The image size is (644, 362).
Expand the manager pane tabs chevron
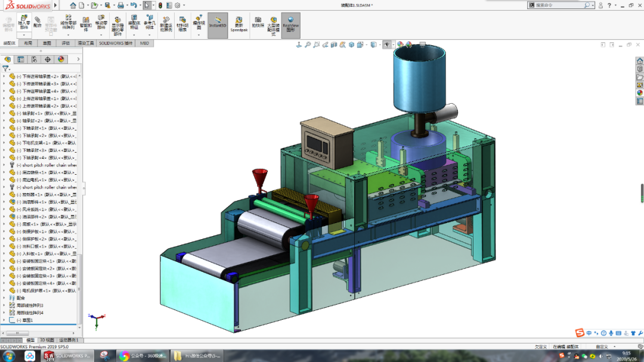tap(78, 60)
